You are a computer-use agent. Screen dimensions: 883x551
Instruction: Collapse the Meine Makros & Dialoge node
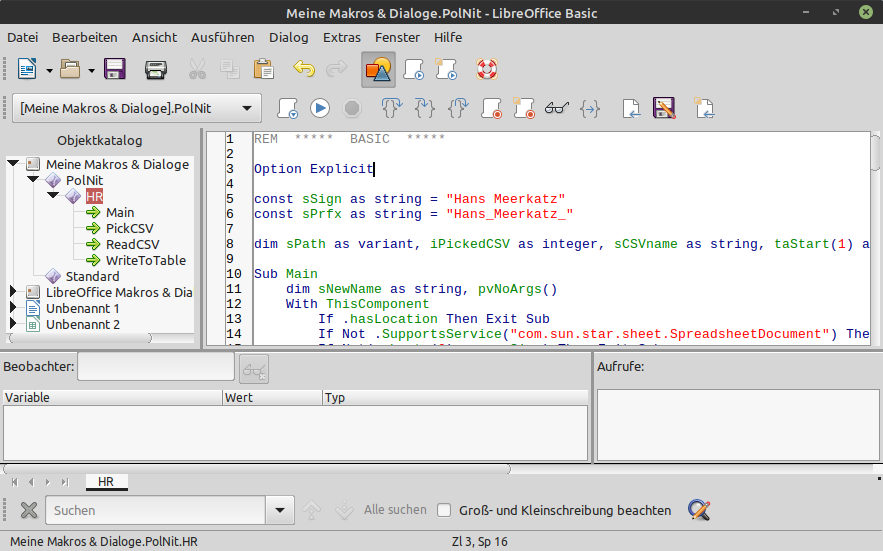[13, 163]
